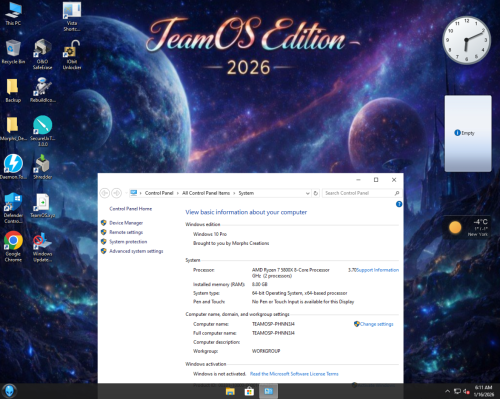Select the Vista Shortcut desktop icon
This screenshot has width=500, height=399.
[x=72, y=16]
